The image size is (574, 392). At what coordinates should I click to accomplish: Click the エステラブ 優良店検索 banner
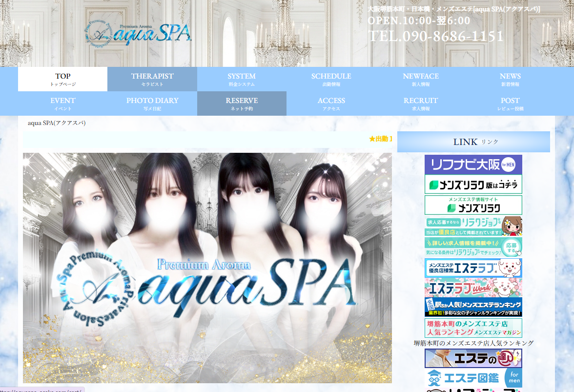point(473,268)
